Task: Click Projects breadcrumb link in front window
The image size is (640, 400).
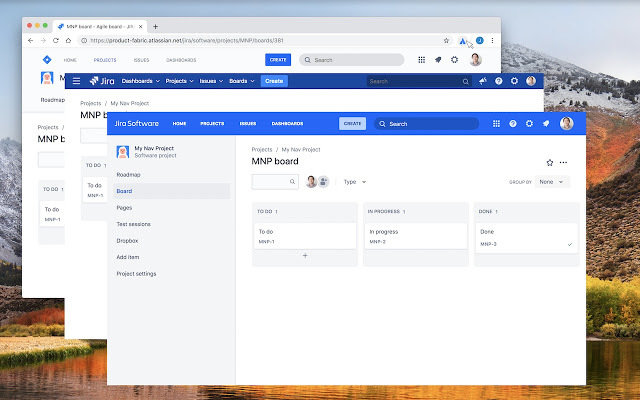Action: (x=262, y=150)
